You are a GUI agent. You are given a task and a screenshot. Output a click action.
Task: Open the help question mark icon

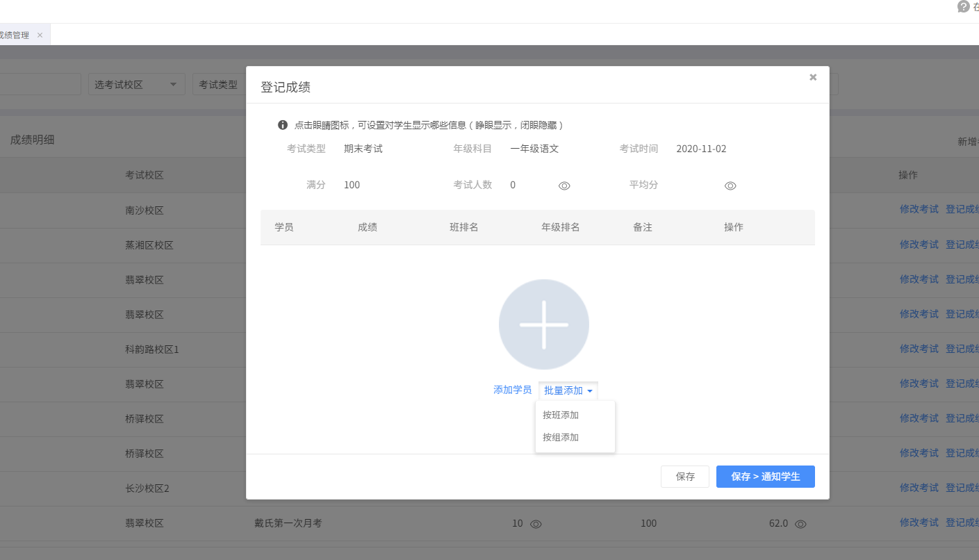[x=963, y=6]
